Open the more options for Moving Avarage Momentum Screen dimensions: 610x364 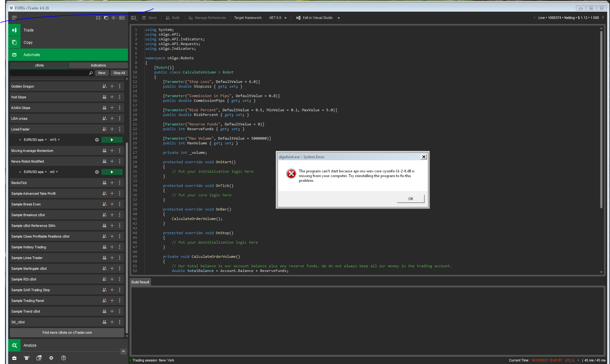point(119,151)
